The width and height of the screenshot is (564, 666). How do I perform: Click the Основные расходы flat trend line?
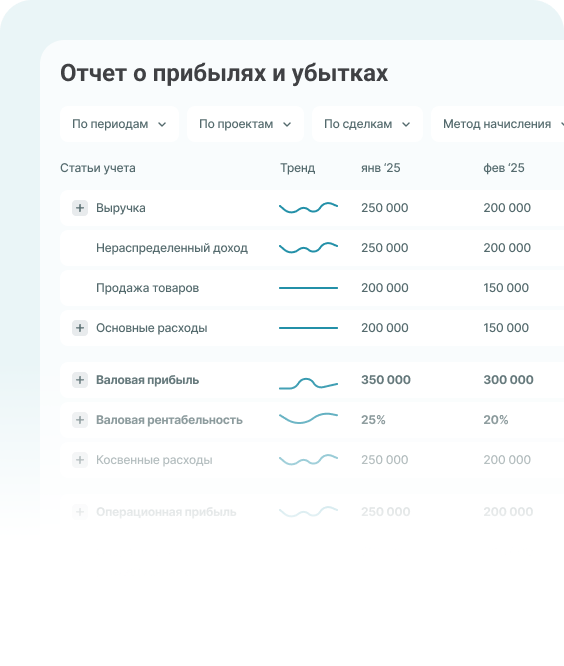coord(308,328)
